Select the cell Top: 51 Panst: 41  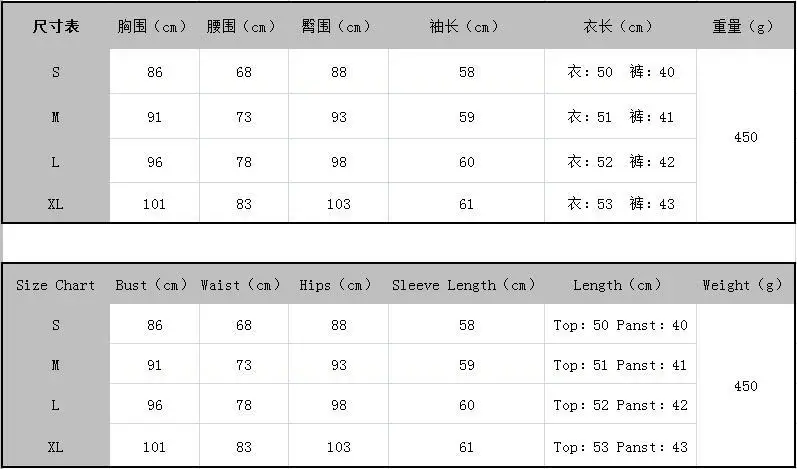click(620, 364)
